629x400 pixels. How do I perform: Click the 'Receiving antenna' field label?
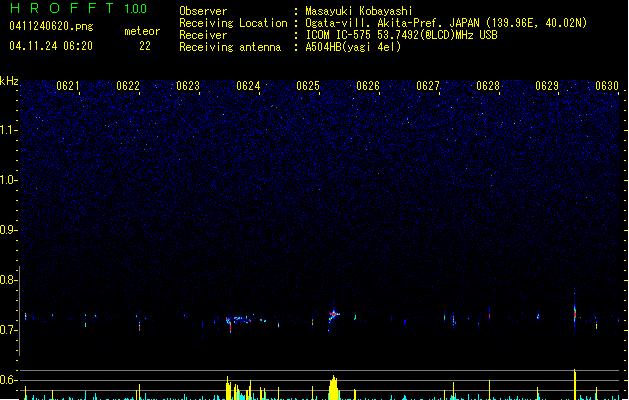point(230,47)
